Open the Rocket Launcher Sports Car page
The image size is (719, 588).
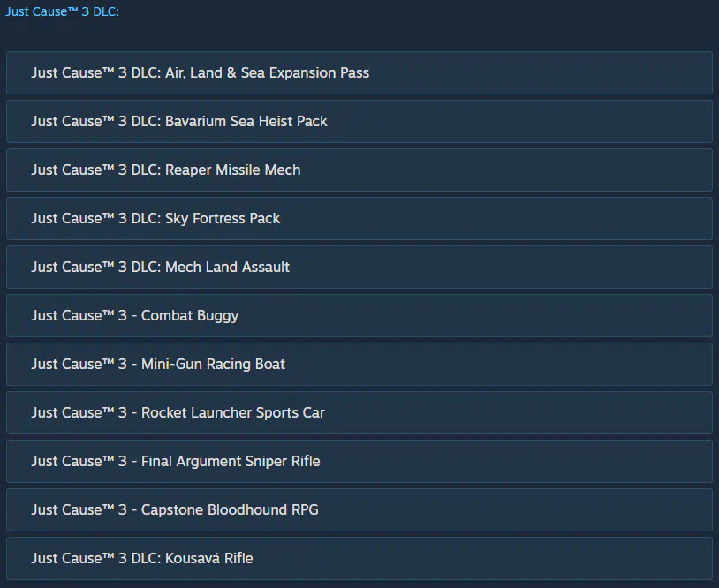tap(178, 412)
